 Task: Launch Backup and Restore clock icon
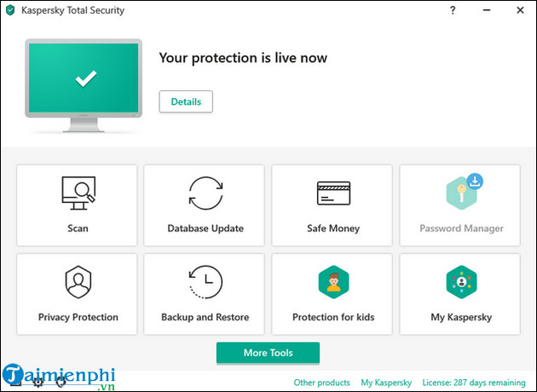tap(205, 283)
